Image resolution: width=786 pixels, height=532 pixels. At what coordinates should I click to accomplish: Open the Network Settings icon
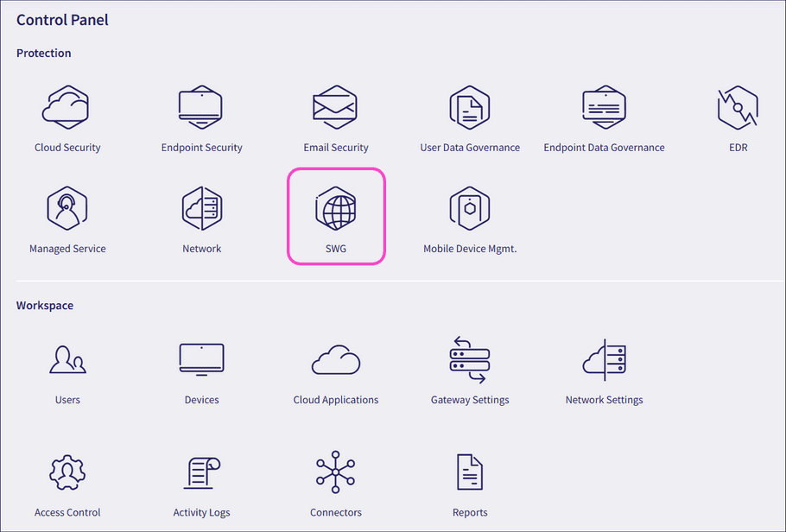[x=604, y=359]
